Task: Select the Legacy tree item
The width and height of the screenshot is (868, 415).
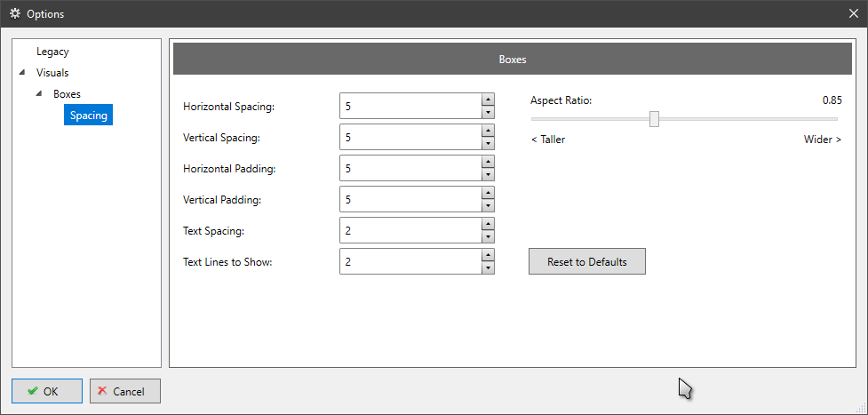Action: coord(52,52)
